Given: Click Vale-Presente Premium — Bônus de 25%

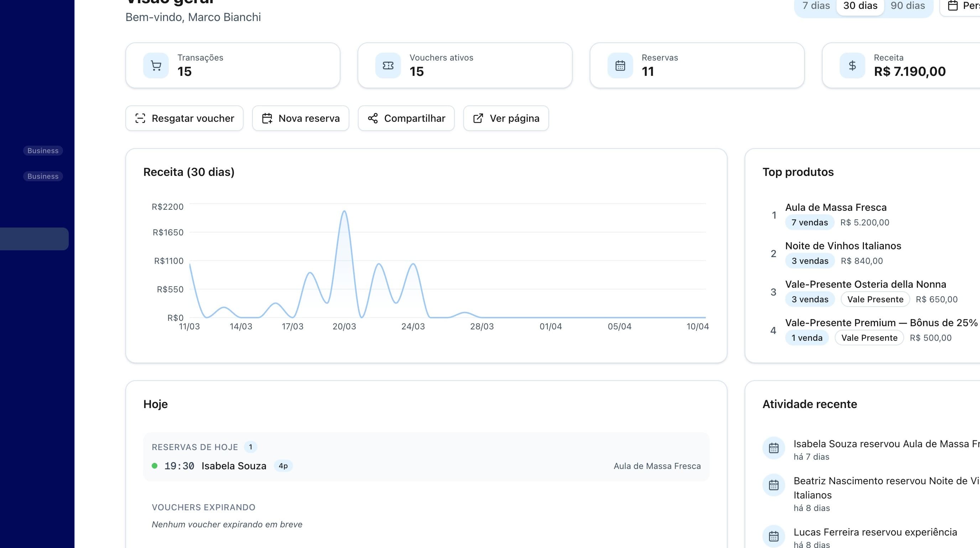Looking at the screenshot, I should click(x=881, y=323).
